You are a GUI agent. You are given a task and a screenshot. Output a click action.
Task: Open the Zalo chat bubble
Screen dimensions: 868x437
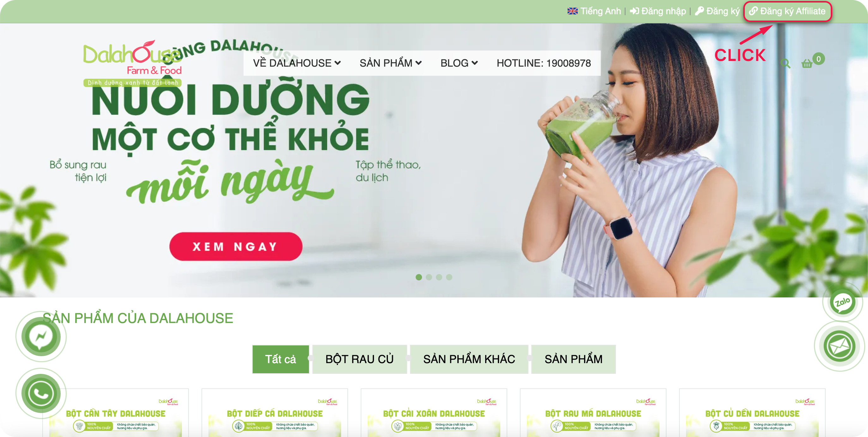(x=842, y=302)
